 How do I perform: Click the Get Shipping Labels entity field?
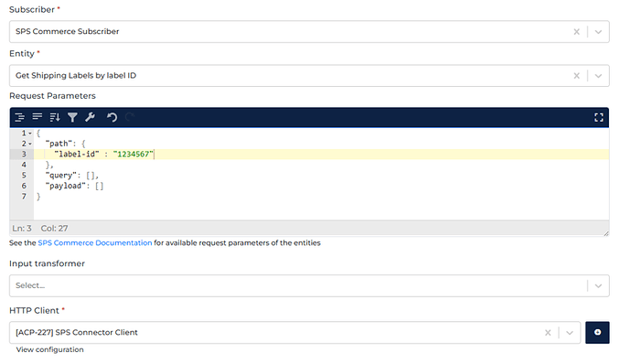pos(309,76)
